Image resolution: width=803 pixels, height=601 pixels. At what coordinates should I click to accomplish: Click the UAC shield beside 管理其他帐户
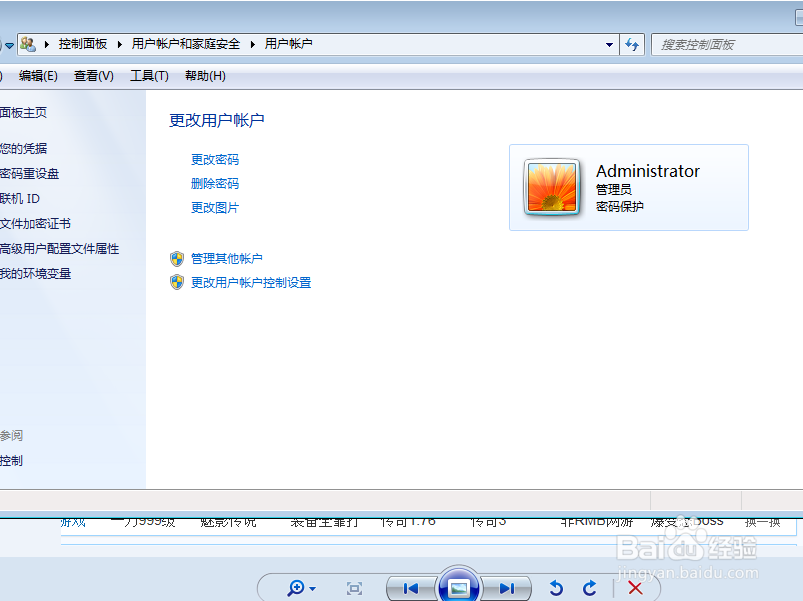coord(177,259)
